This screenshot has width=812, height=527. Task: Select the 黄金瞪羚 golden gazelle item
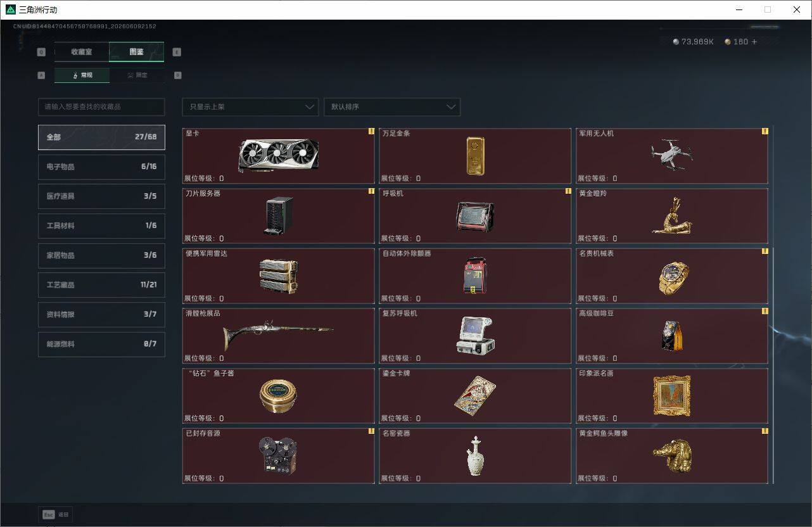tap(672, 216)
